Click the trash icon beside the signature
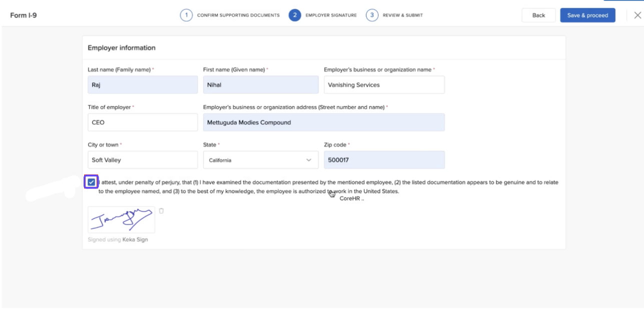Viewport: 644px width, 309px height. point(161,211)
